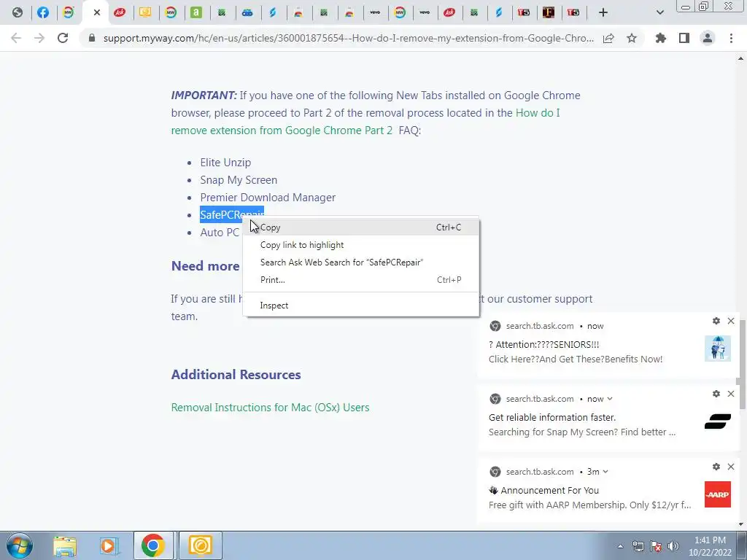Screen dimensions: 747x560
Task: Go back to previous page
Action: click(x=16, y=38)
